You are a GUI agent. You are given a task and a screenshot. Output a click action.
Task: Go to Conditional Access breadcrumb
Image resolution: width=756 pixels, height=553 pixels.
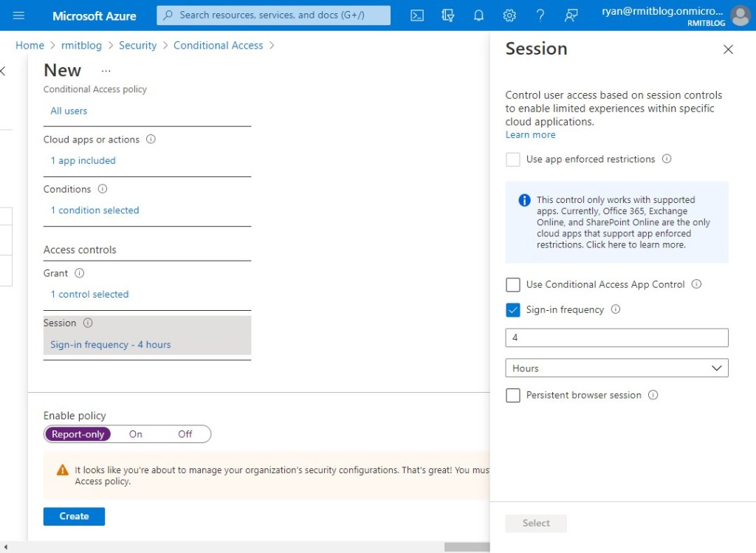click(219, 45)
